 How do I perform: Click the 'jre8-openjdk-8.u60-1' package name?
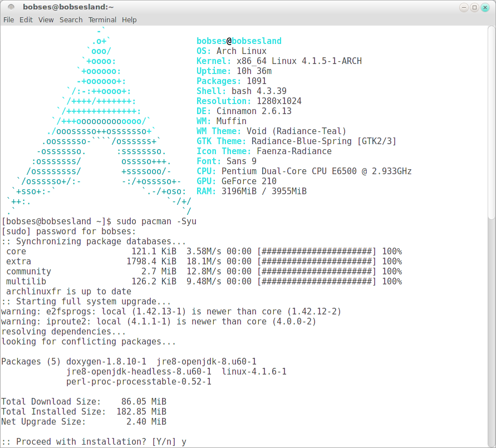coord(206,362)
